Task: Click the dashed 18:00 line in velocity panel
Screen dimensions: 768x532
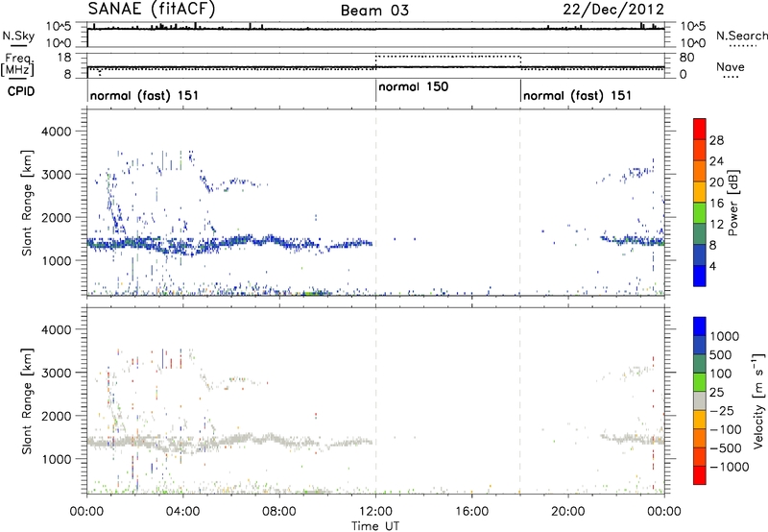Action: coord(520,400)
